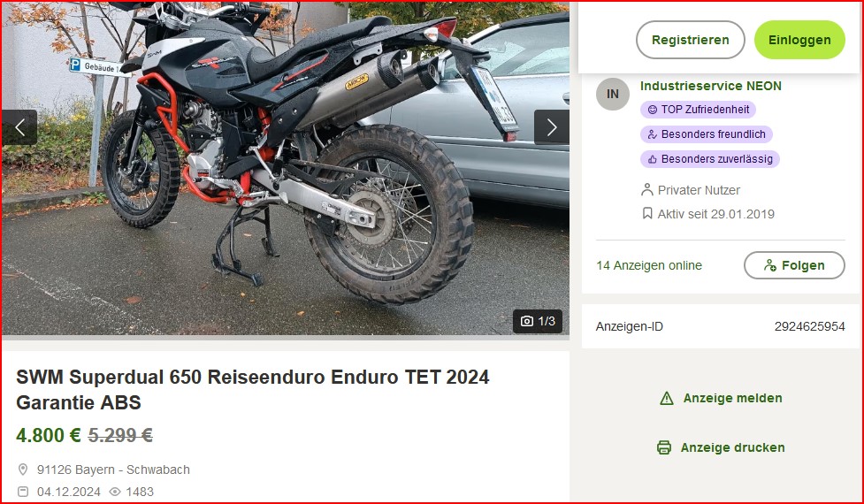Click the IN seller avatar circle
The image size is (864, 504).
[612, 95]
